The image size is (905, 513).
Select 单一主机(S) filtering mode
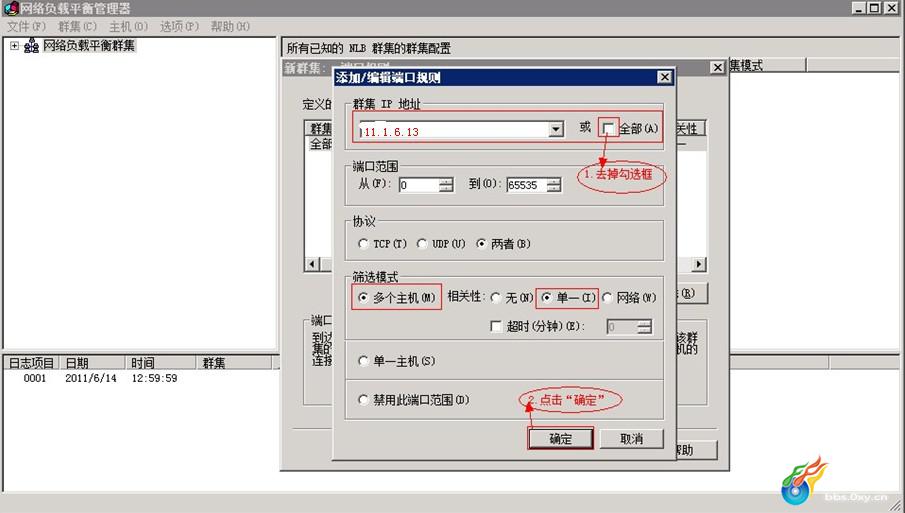[x=363, y=361]
